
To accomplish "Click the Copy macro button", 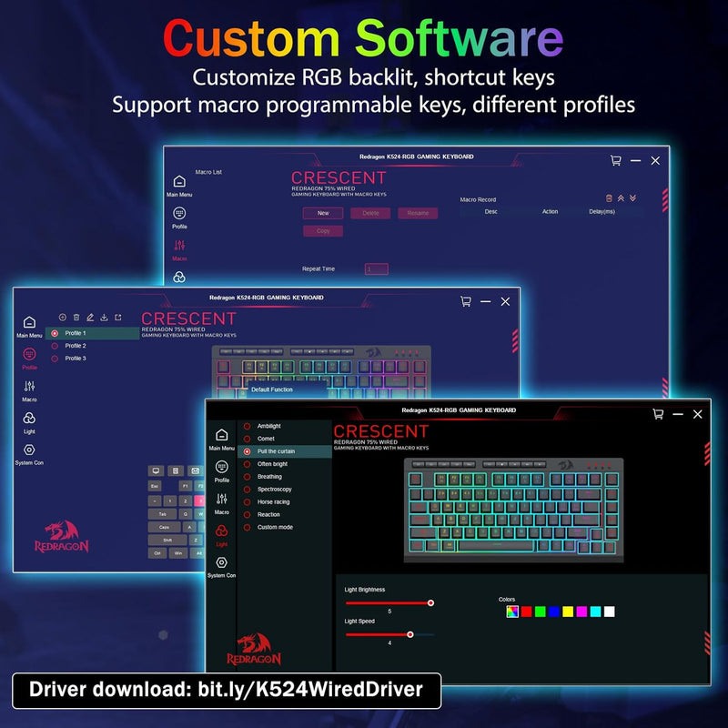I will pos(323,231).
